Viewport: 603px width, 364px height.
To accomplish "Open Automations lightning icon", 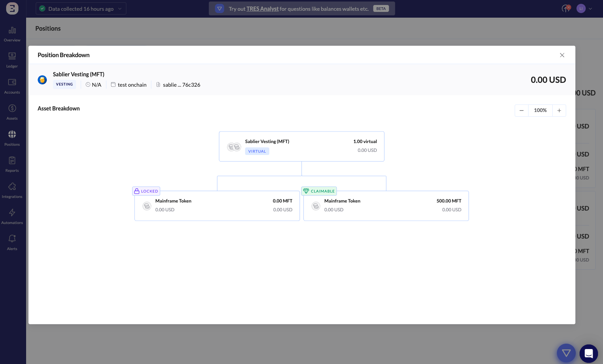I will tap(12, 213).
